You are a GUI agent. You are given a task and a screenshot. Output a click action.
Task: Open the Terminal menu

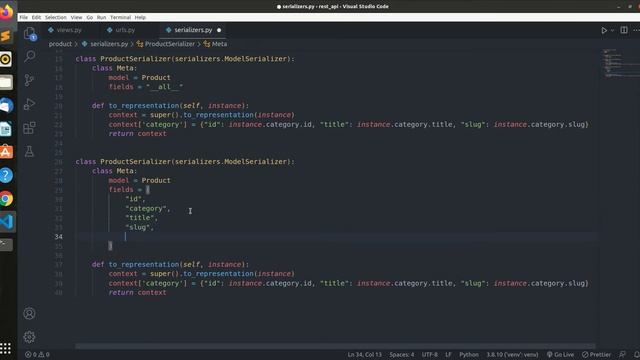[120, 17]
